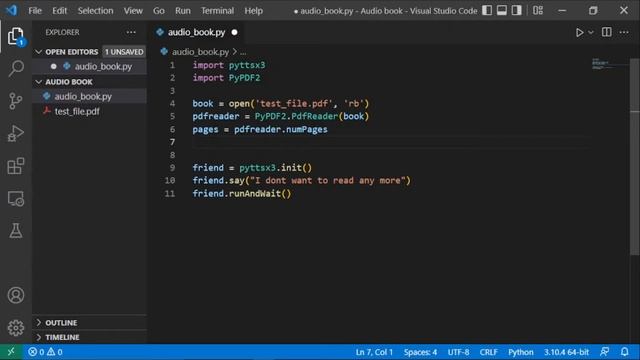
Task: Open the notifications bell
Action: [x=624, y=352]
